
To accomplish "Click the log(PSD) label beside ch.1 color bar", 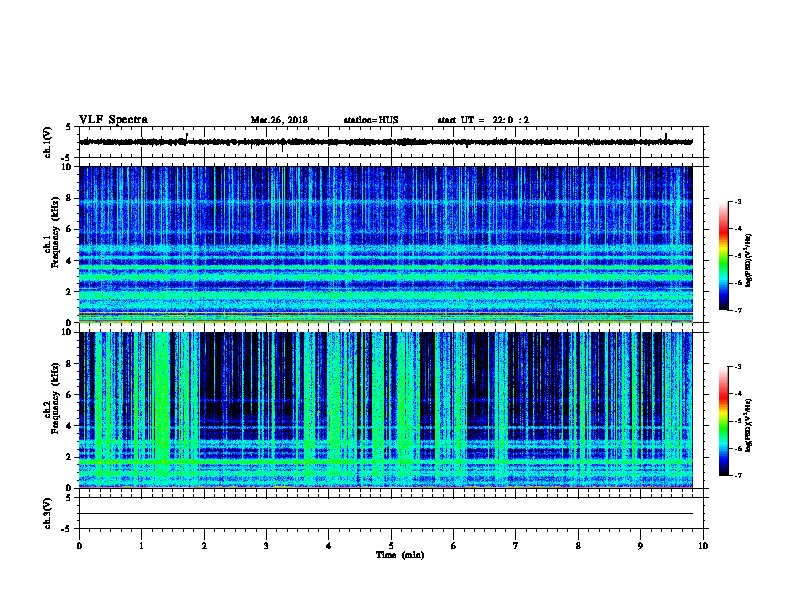I will point(748,261).
